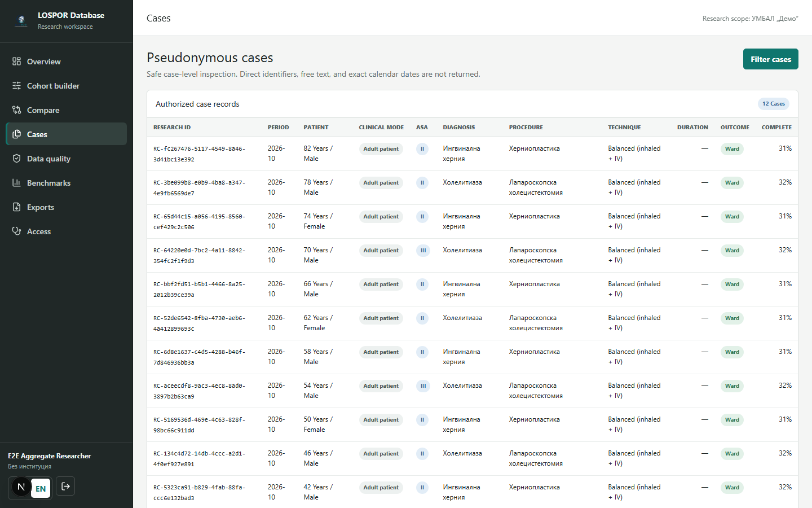Screen dimensions: 812x508
Task: Click the Ward badge for 50 Years row
Action: pos(732,420)
